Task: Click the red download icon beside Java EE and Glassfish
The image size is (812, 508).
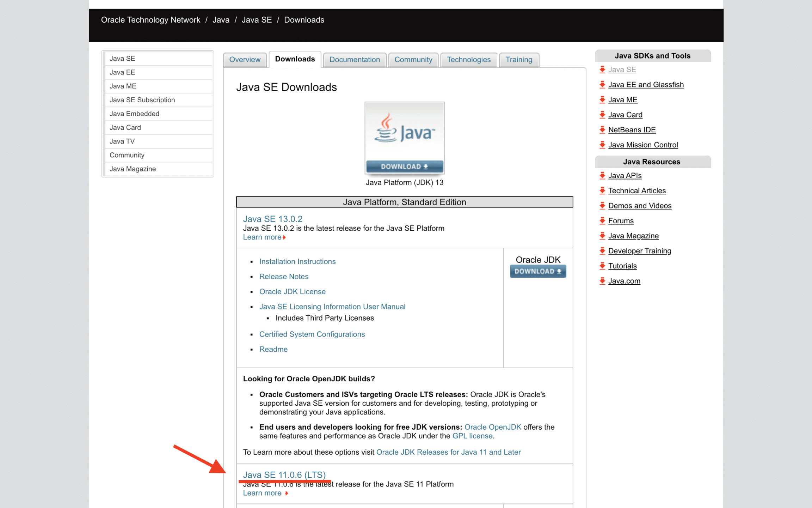Action: pyautogui.click(x=602, y=85)
